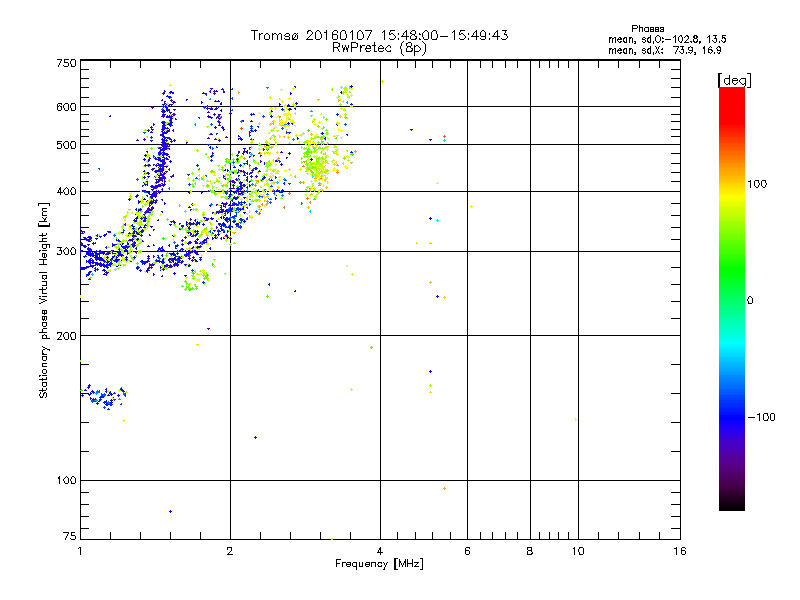Click the '2' x-axis tick label
Screen dimensions: 800x600
click(x=230, y=551)
